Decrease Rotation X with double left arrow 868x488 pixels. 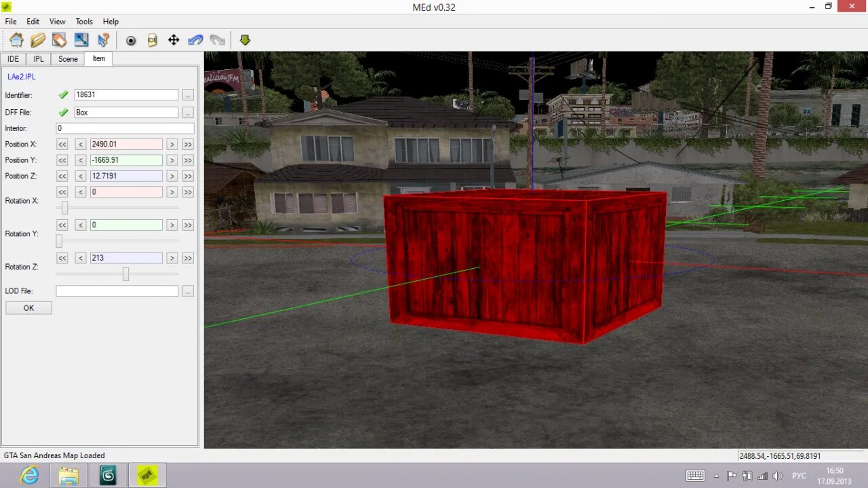(x=62, y=192)
